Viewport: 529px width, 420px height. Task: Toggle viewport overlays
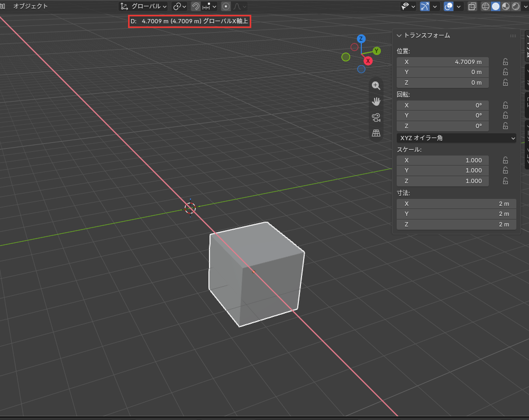449,6
